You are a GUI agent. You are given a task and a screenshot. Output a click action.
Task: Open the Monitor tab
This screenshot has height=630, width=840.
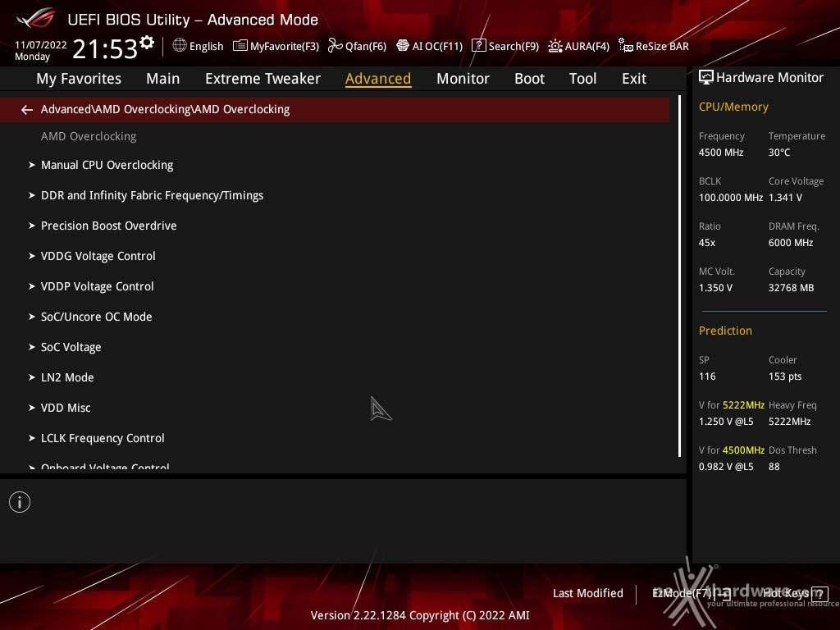click(463, 79)
